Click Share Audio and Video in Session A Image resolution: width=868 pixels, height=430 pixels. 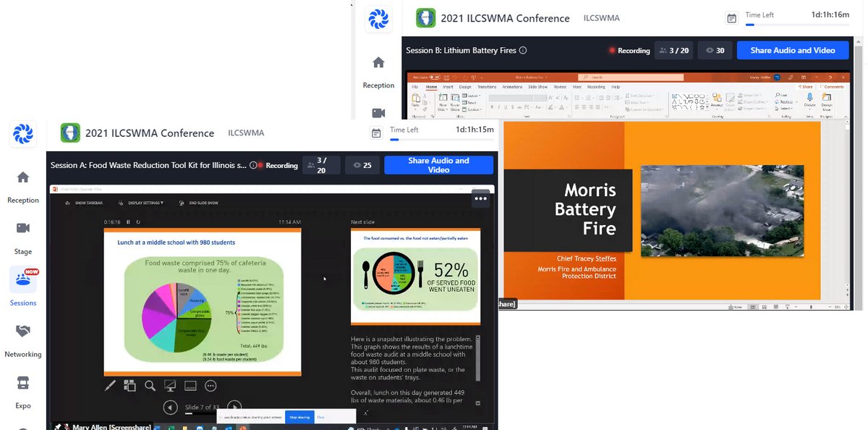pyautogui.click(x=438, y=165)
